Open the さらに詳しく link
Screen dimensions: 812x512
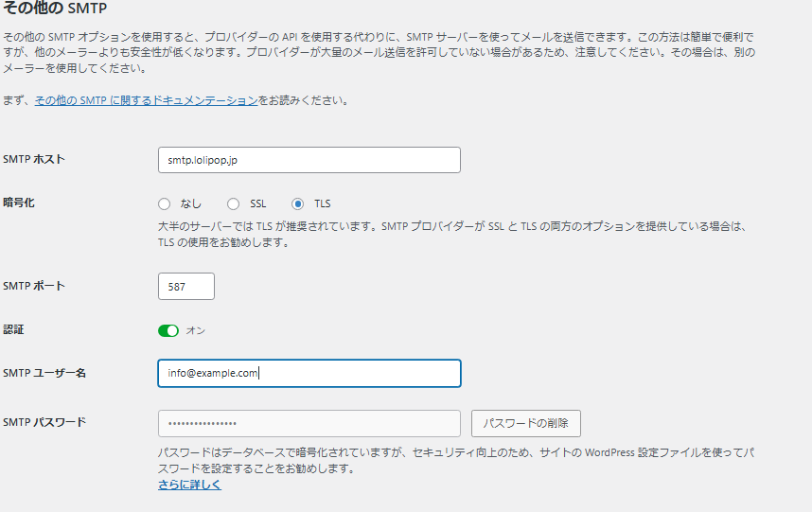pos(189,485)
